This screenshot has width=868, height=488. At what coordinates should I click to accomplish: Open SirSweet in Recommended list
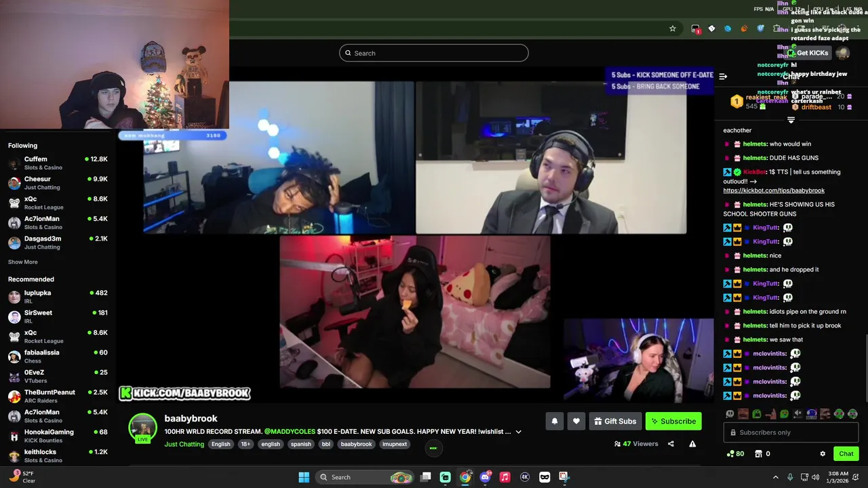click(58, 317)
